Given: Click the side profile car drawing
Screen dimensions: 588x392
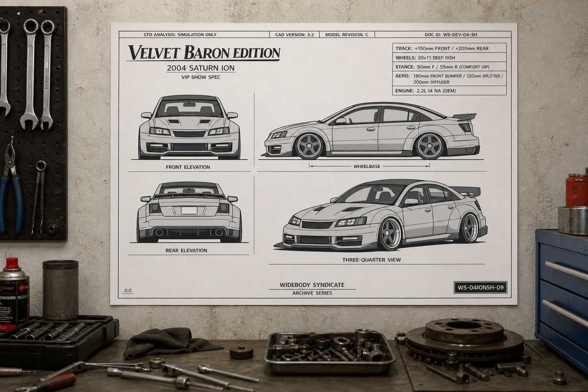Looking at the screenshot, I should click(x=372, y=131).
